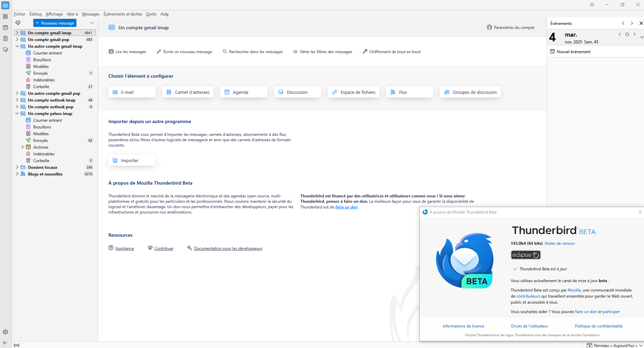
Task: Click the pencil icon for Écrire un nouveau message
Action: coord(159,51)
